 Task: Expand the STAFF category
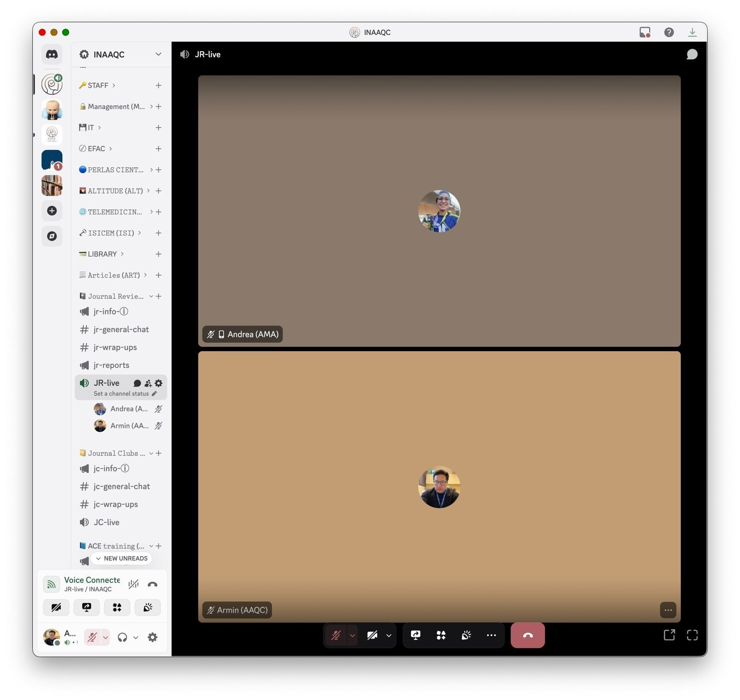[x=98, y=86]
